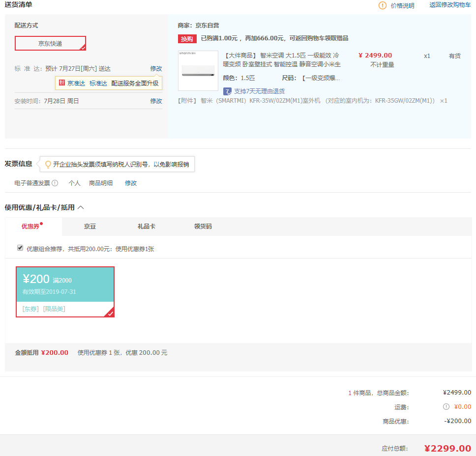Image resolution: width=476 pixels, height=456 pixels.
Task: Click the accessory line KFR-35W/02ZM(M1)室外机
Action: pyautogui.click(x=312, y=101)
